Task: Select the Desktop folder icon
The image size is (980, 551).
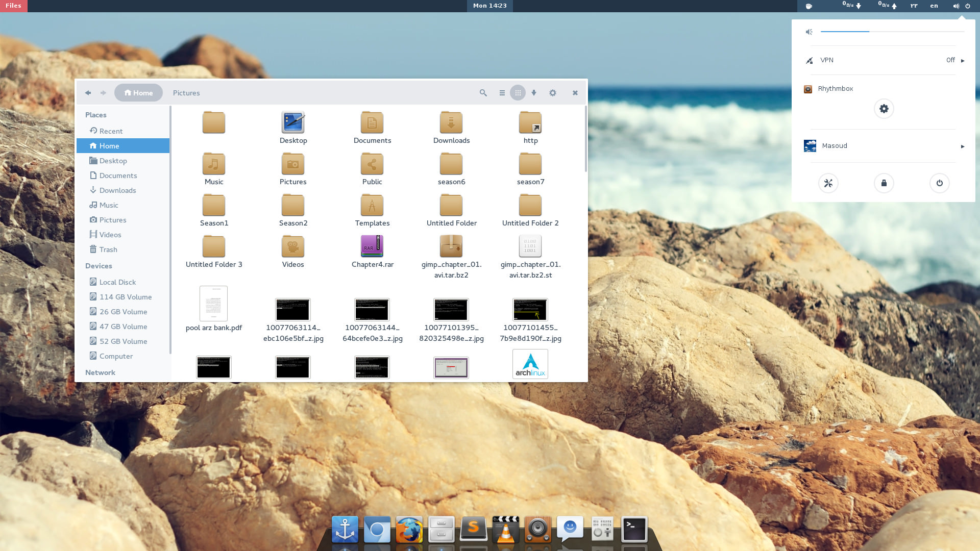Action: tap(293, 122)
